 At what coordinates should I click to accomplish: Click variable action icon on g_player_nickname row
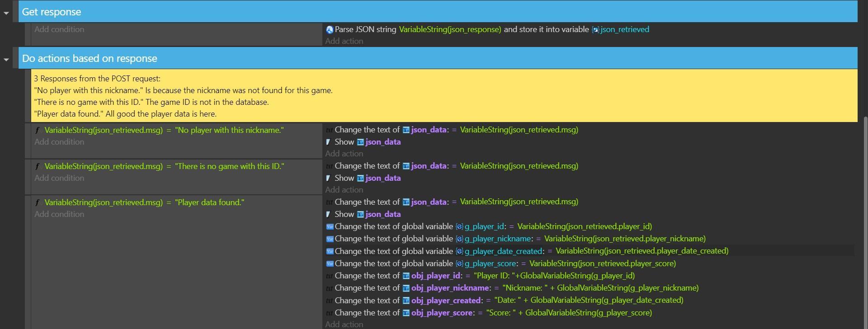tap(330, 239)
